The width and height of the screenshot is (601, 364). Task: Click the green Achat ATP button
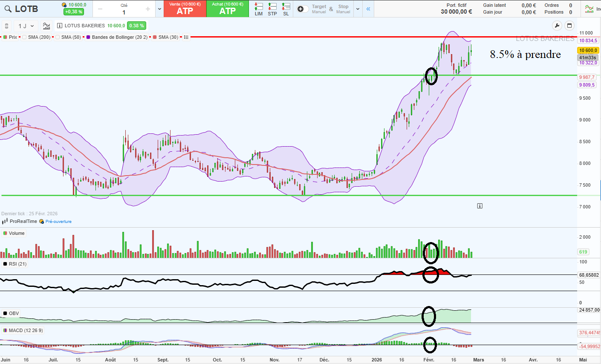[x=228, y=9]
